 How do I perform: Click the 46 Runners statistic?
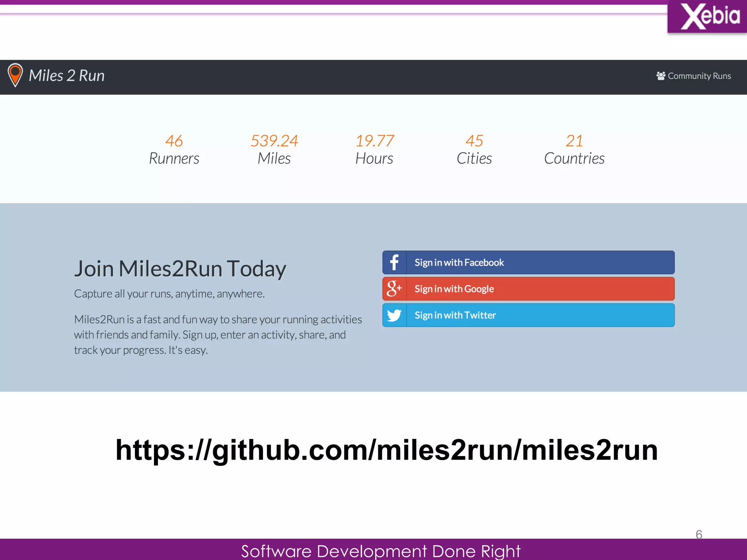point(174,149)
